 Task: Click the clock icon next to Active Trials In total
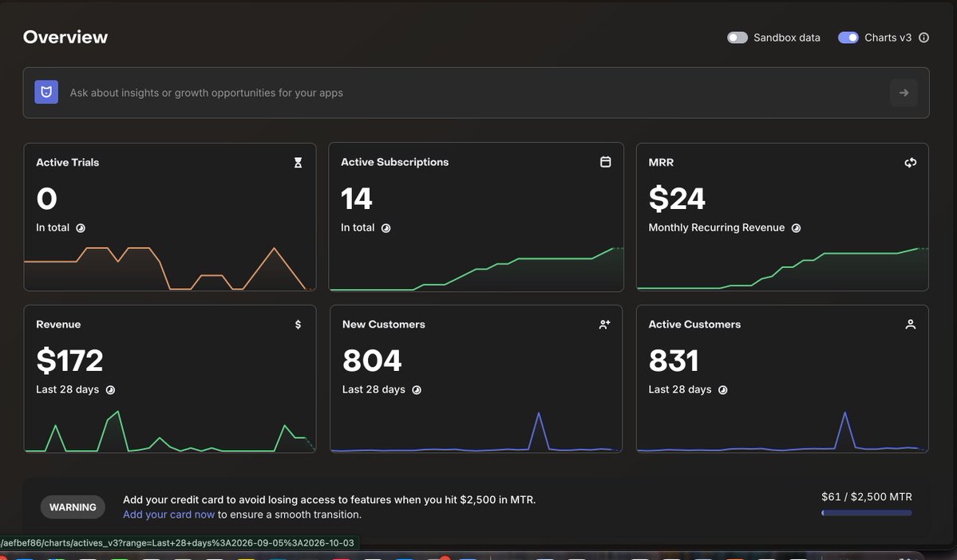tap(81, 228)
